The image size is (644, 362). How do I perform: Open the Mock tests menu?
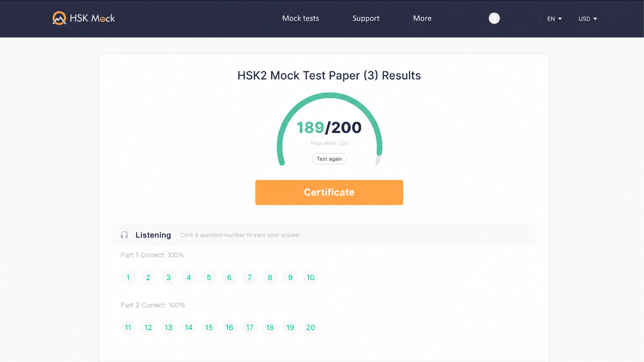point(300,18)
